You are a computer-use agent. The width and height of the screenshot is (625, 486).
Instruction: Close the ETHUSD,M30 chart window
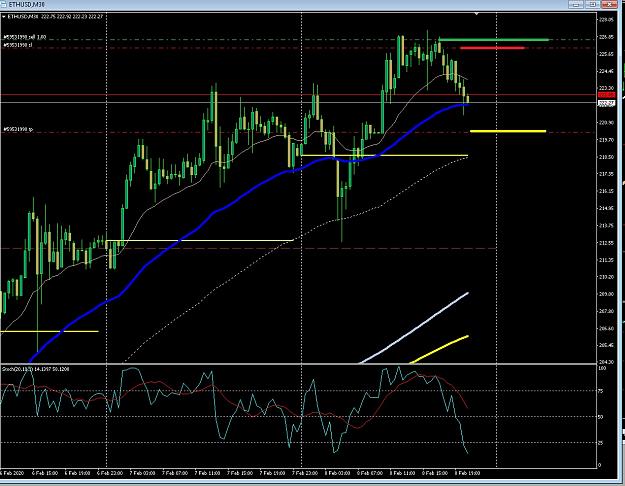point(609,4)
